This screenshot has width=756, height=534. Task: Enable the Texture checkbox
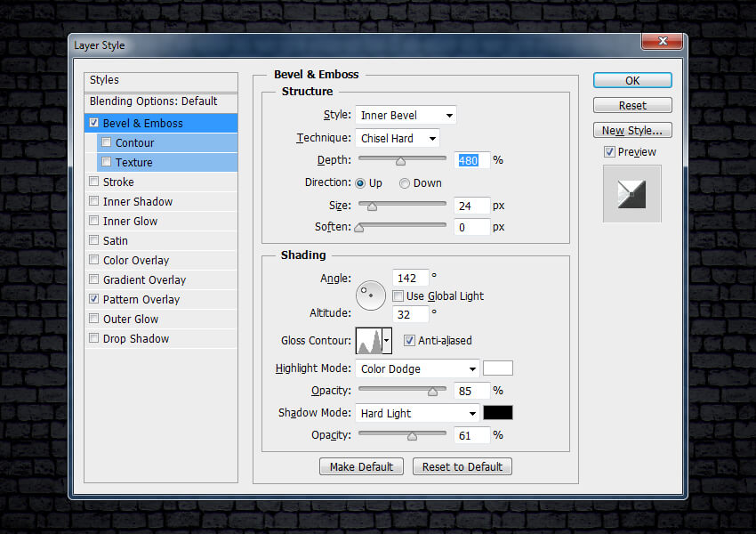click(107, 162)
